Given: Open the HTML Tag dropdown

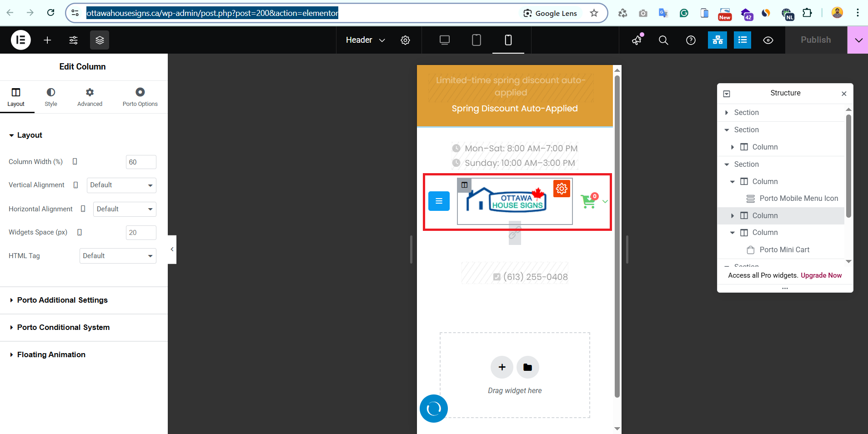Looking at the screenshot, I should point(118,256).
